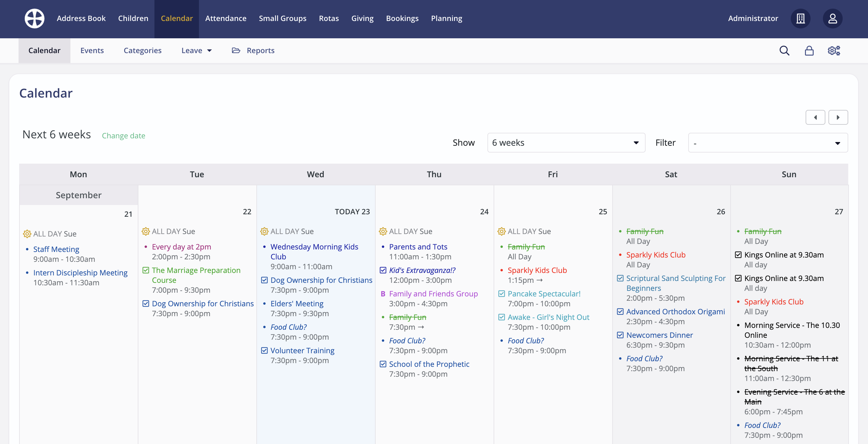
Task: Click the Change date link
Action: [123, 136]
